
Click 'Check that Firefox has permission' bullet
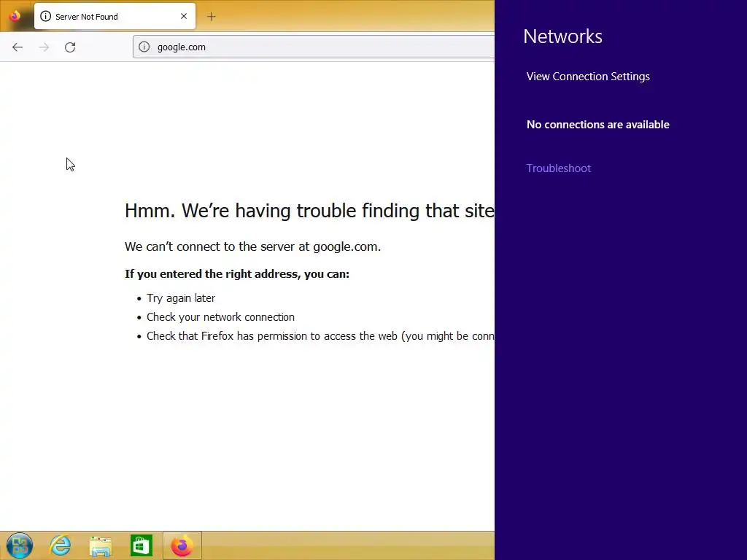[x=320, y=336]
